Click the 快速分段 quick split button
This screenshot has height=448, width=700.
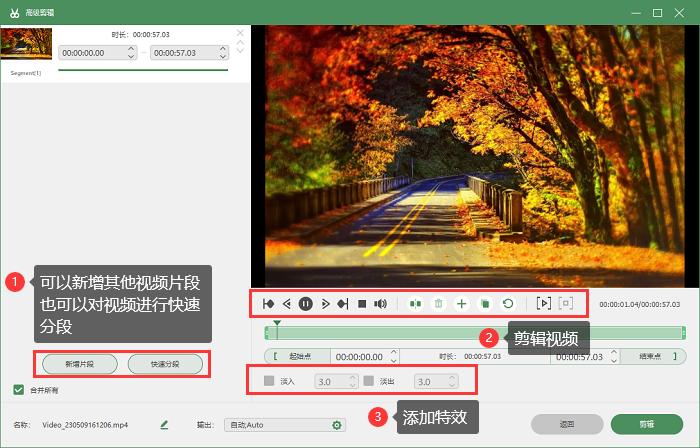tap(165, 364)
